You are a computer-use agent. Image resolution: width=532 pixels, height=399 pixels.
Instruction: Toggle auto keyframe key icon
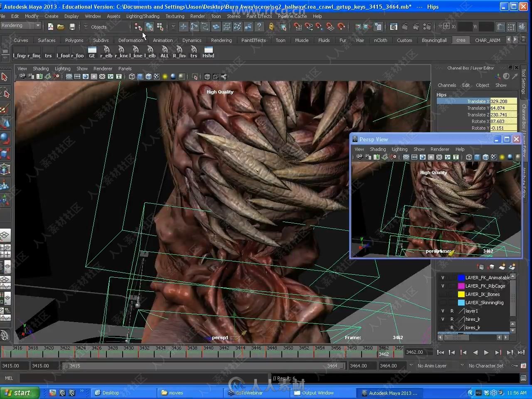pyautogui.click(x=515, y=366)
